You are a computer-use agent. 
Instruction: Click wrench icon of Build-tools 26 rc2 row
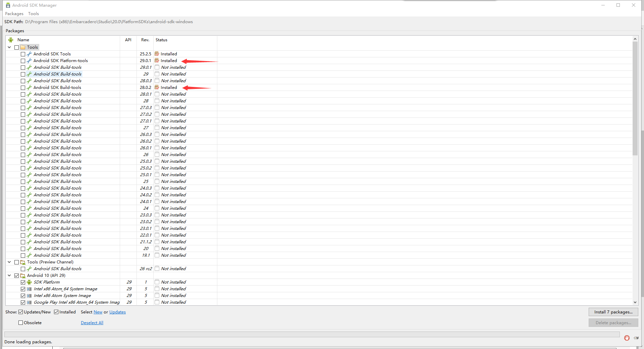tap(29, 269)
